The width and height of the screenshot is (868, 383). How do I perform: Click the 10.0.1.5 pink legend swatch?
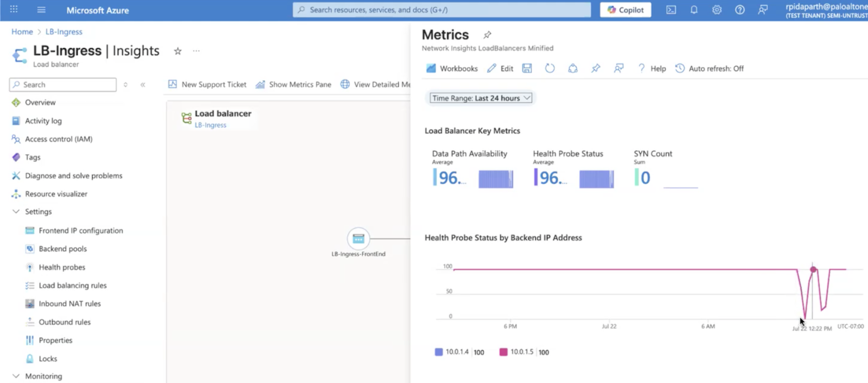point(503,352)
